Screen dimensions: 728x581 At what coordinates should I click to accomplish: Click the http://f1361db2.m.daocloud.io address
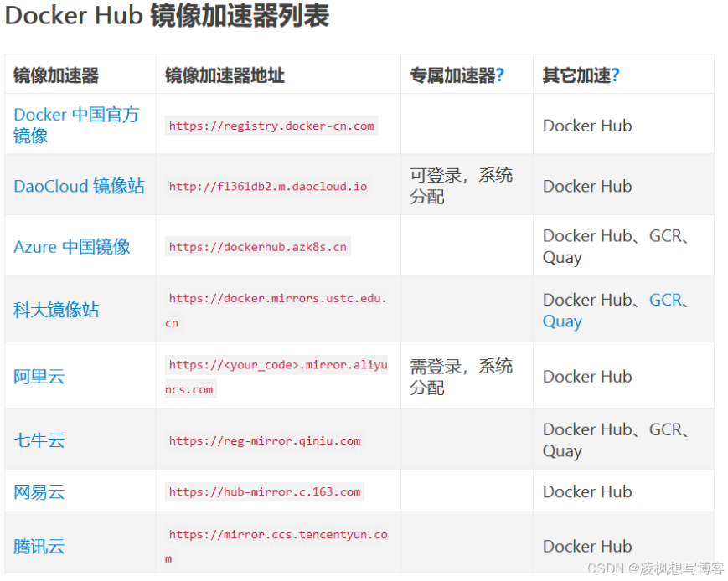(x=268, y=186)
